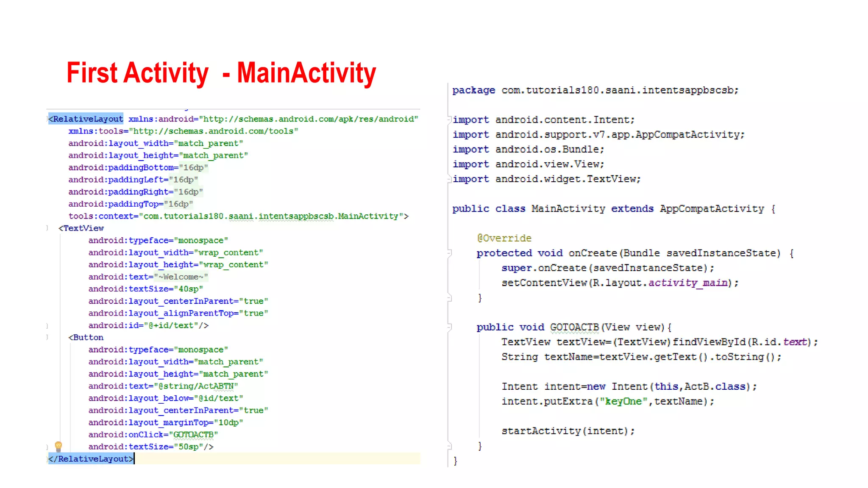Collapse the TextView element fold marker

47,228
